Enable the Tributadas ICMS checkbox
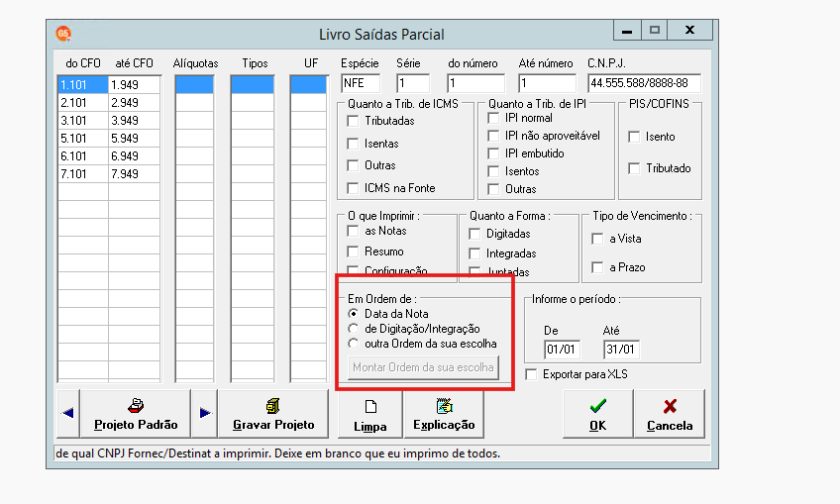Viewport: 840px width, 504px height. [x=353, y=121]
